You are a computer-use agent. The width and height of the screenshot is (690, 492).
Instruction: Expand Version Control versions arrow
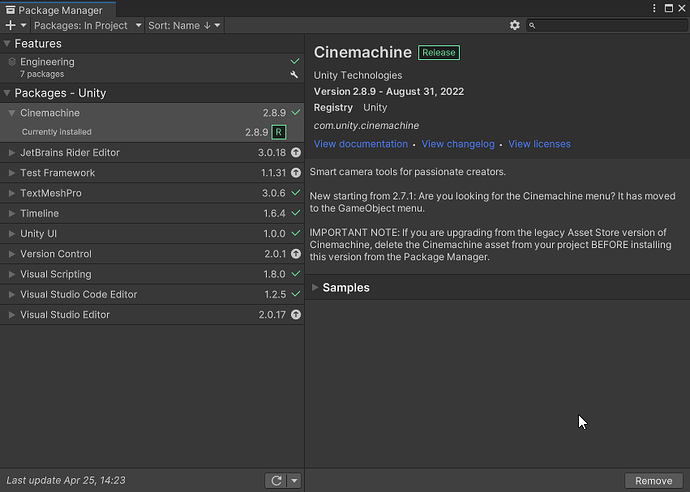[x=12, y=254]
